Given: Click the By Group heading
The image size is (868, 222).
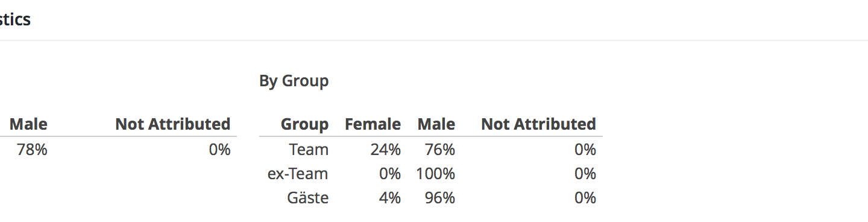Looking at the screenshot, I should 294,81.
